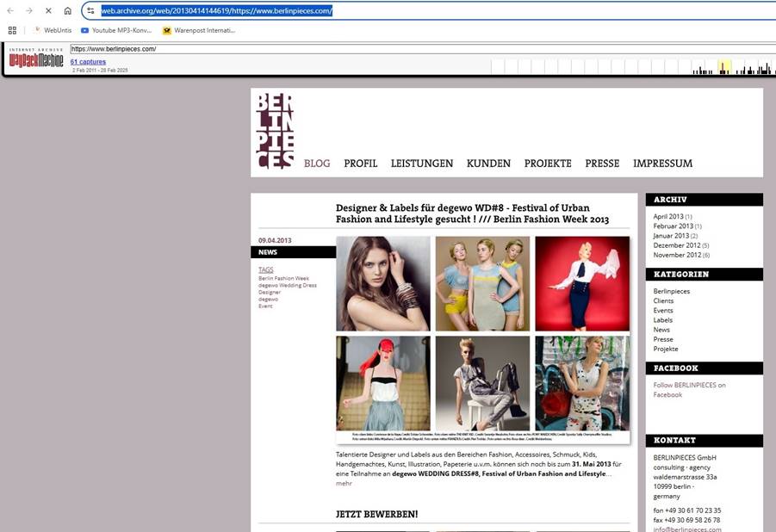Image resolution: width=776 pixels, height=532 pixels.
Task: Open the Event tag
Action: pyautogui.click(x=265, y=306)
